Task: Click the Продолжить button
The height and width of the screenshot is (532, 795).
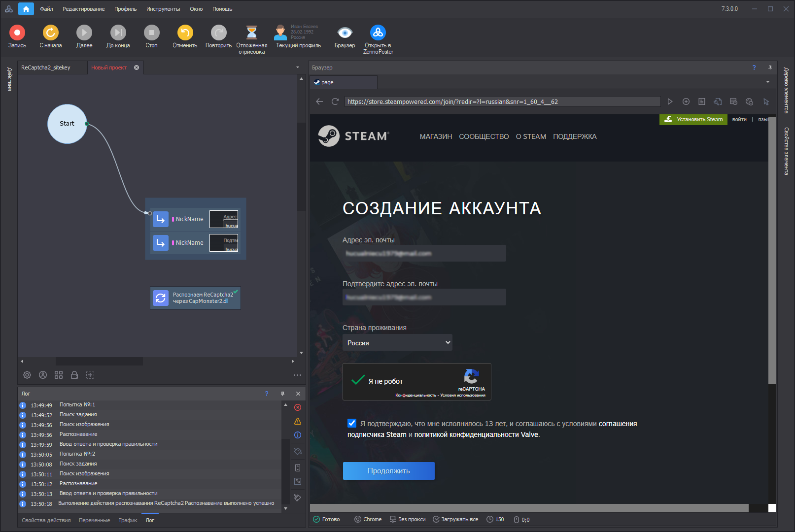Action: point(388,471)
